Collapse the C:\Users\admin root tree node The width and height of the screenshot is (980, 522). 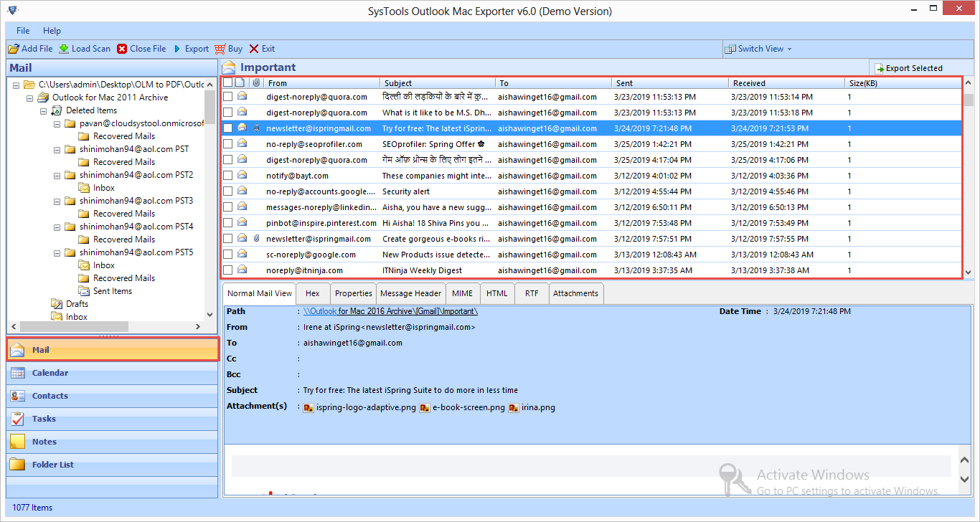pyautogui.click(x=17, y=85)
